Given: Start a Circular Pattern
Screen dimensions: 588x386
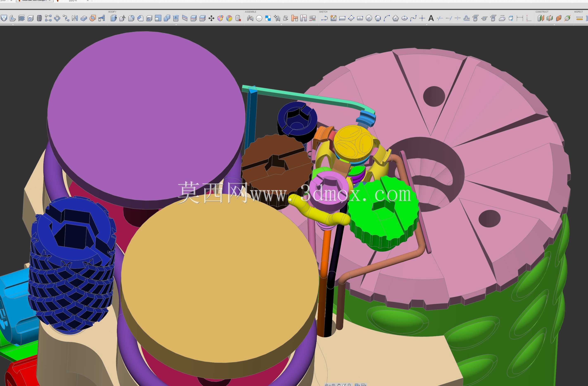Looking at the screenshot, I should [x=57, y=18].
